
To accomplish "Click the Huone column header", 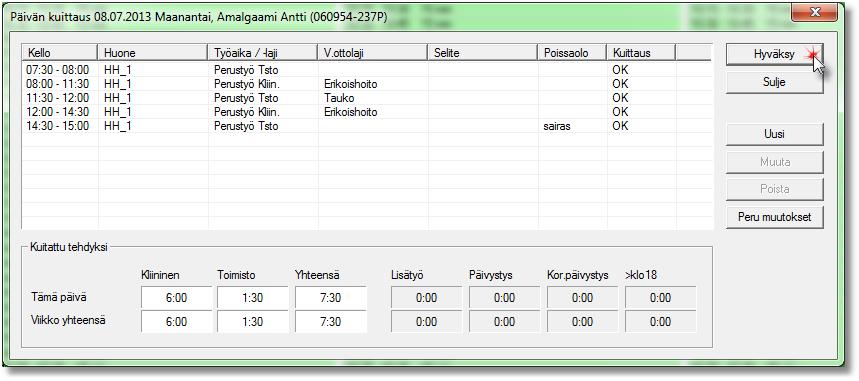I will point(153,53).
